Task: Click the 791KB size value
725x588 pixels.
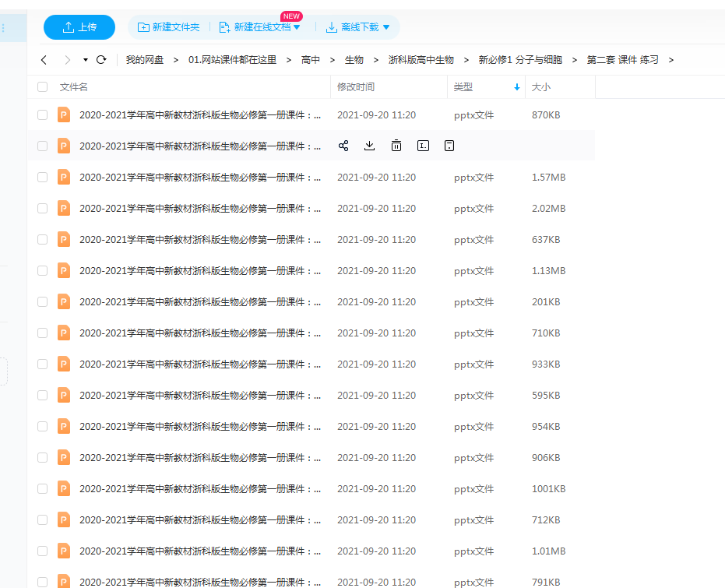Action: [x=546, y=582]
